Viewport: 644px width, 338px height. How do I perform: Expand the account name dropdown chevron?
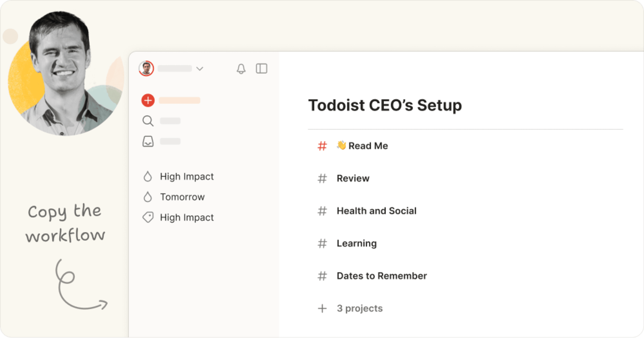pos(200,68)
